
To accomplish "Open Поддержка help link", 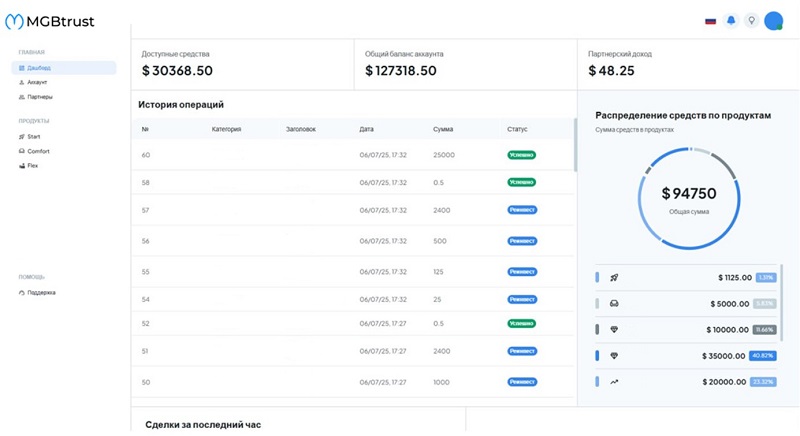I will (x=41, y=293).
